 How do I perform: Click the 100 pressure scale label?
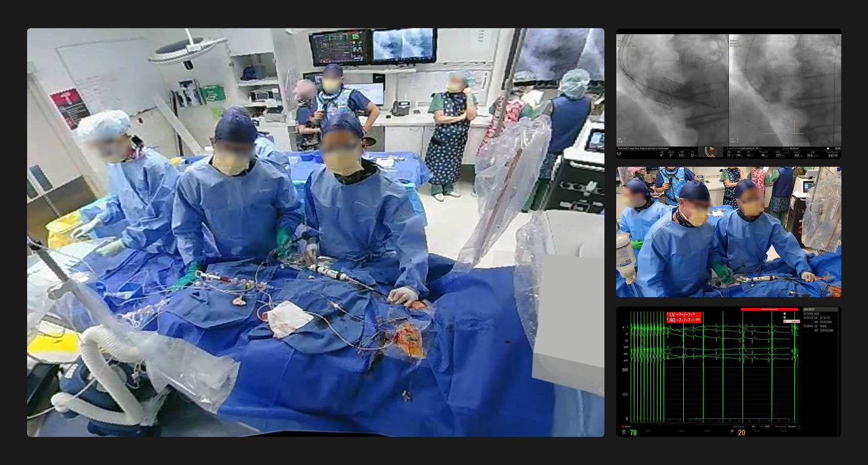(x=624, y=394)
